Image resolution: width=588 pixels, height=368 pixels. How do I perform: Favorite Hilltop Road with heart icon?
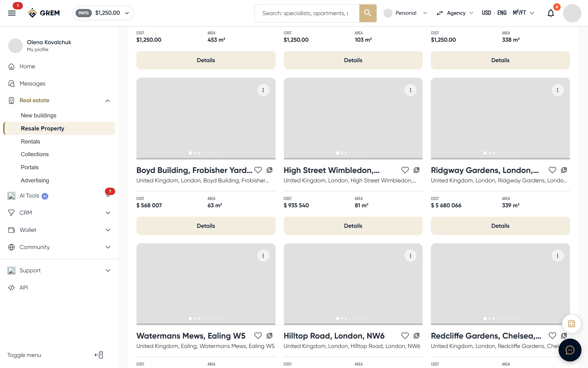pos(405,336)
